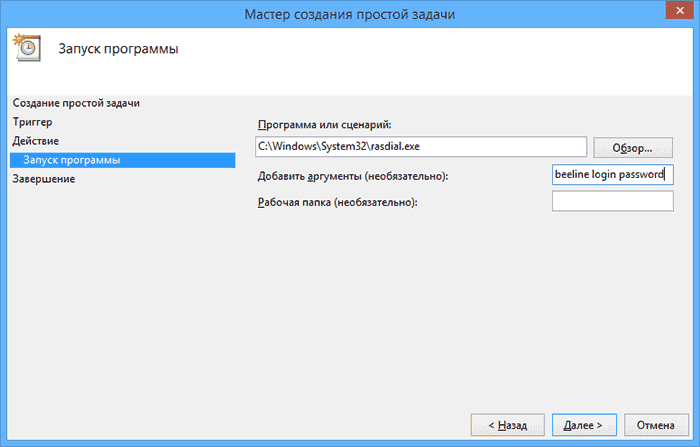
Task: Click the empty Рабочая папка input field
Action: (612, 202)
